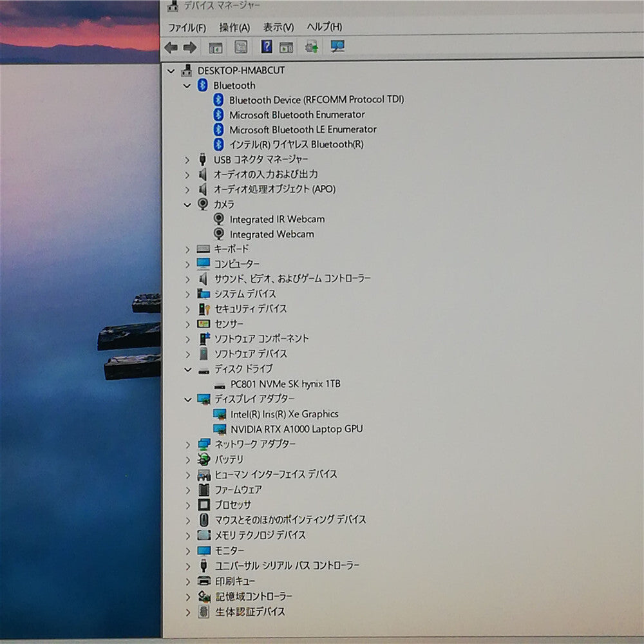Click the ファームウェア category icon
644x644 pixels.
(204, 489)
